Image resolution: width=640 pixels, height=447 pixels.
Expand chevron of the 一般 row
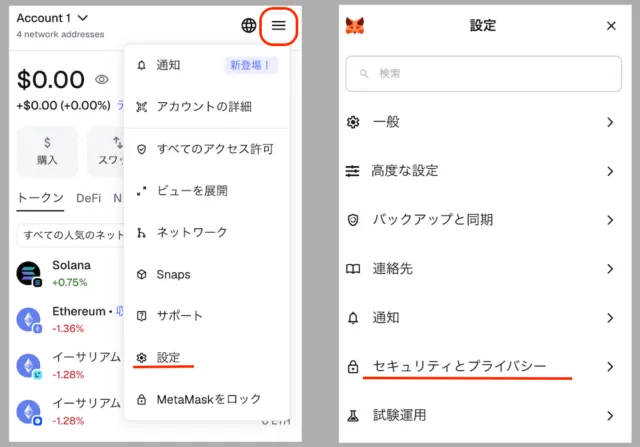click(x=610, y=122)
